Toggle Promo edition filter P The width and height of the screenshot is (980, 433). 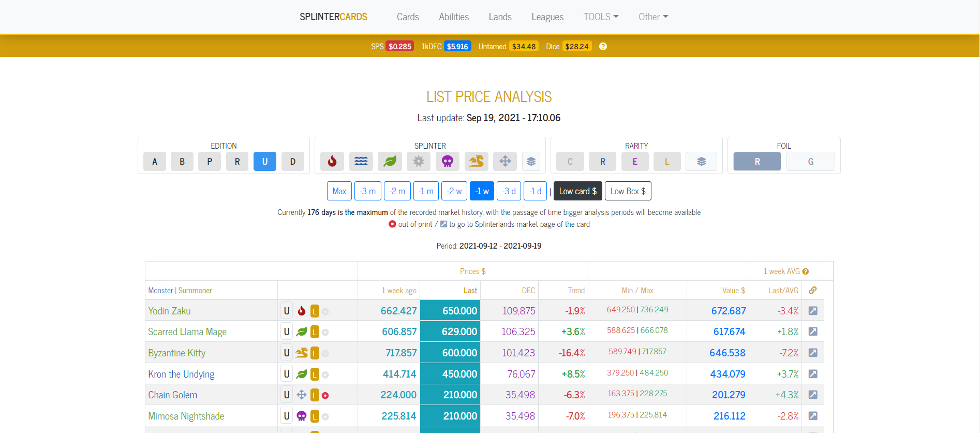coord(210,162)
